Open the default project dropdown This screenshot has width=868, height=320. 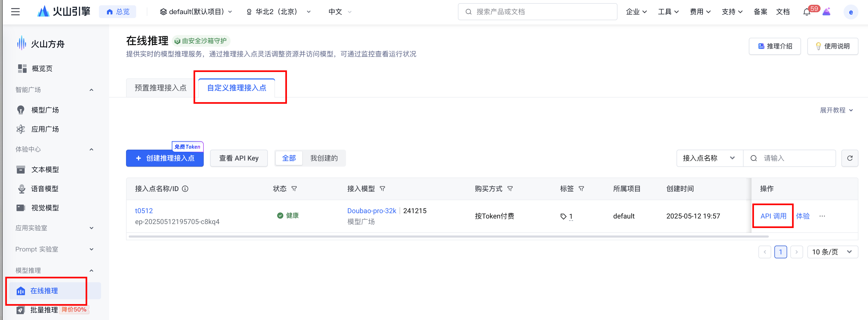[x=196, y=12]
